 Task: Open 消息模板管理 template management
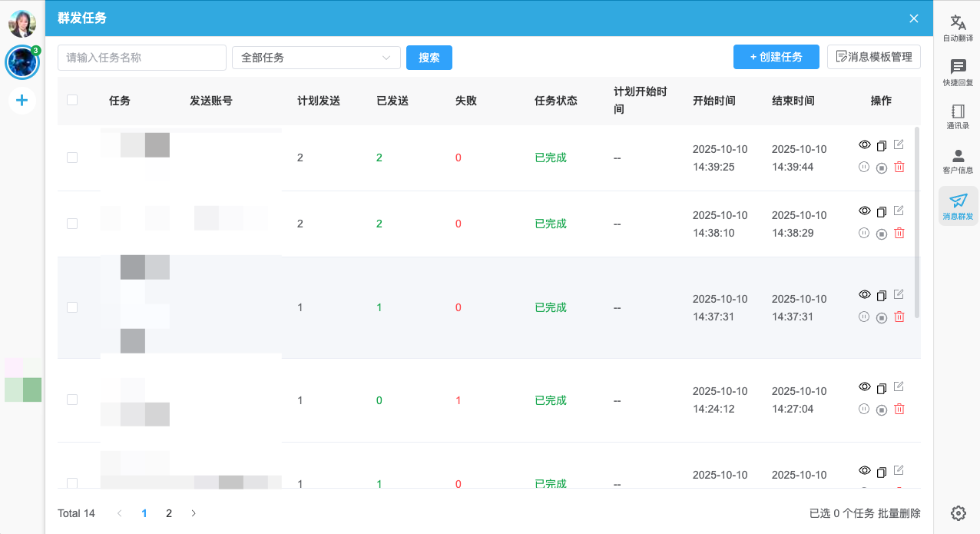coord(873,57)
